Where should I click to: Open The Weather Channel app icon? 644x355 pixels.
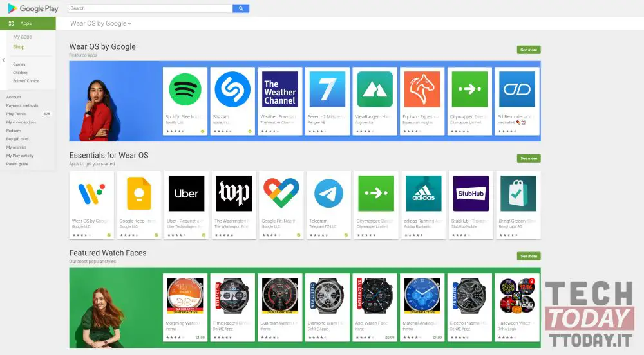pyautogui.click(x=280, y=89)
